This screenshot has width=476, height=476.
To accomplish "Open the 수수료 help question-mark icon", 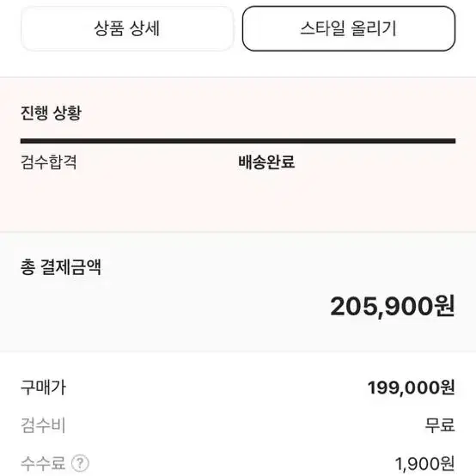I will pos(80,463).
